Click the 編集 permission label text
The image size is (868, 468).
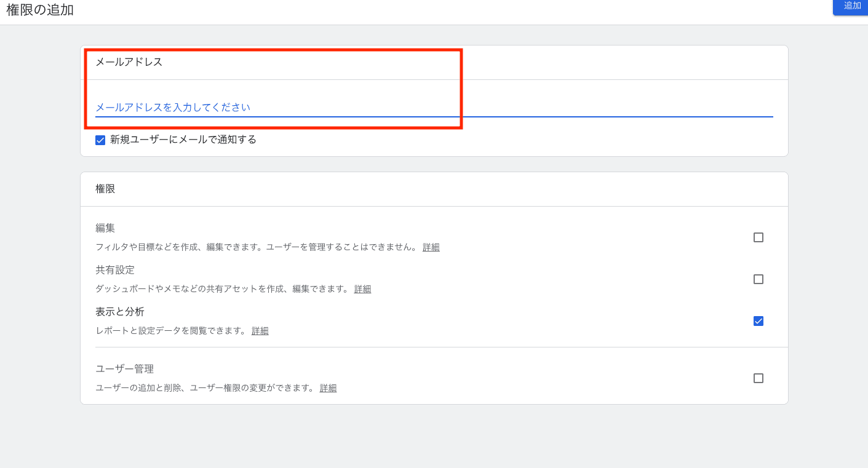point(105,228)
